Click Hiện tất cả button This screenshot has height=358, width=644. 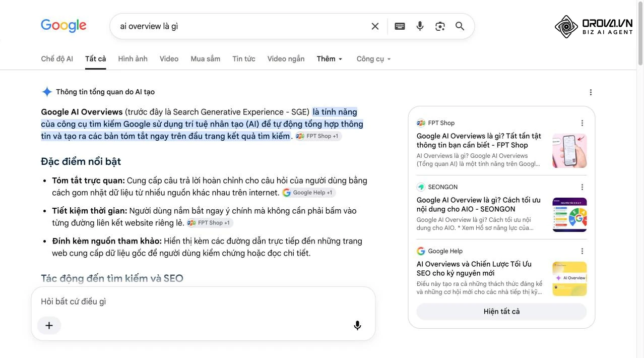(501, 312)
